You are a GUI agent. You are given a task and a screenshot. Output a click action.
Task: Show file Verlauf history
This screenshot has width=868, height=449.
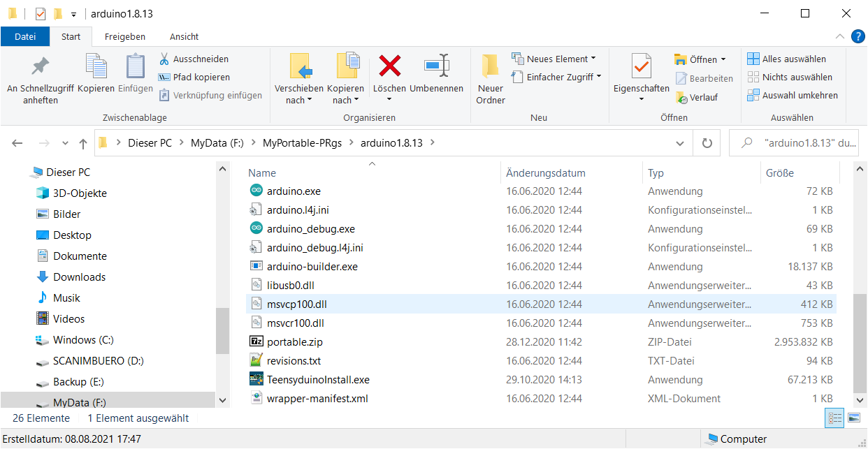(x=697, y=97)
